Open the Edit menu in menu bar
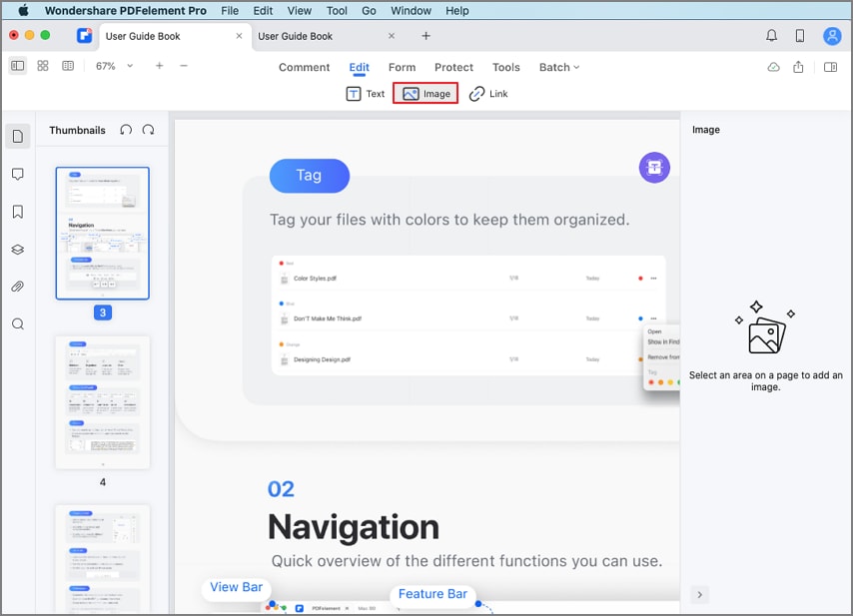This screenshot has height=616, width=853. pos(263,10)
